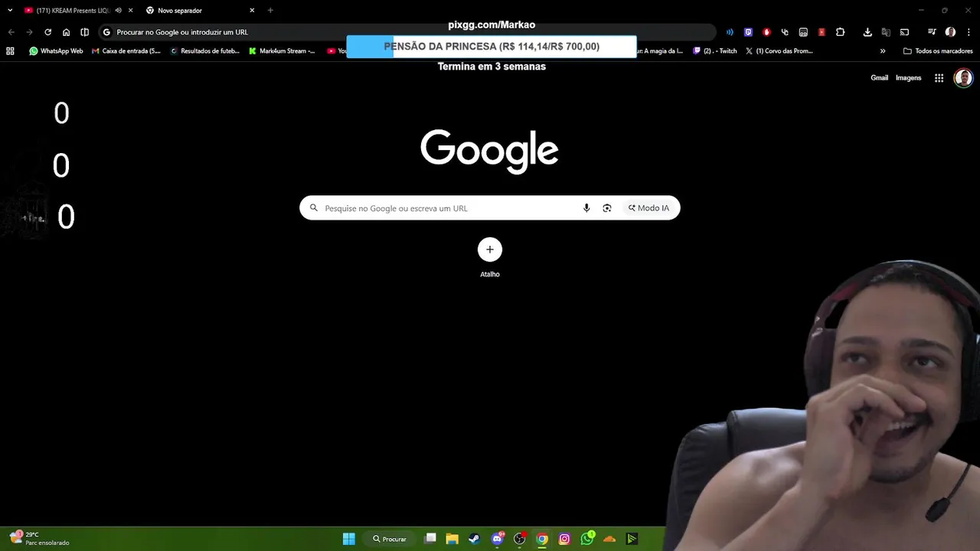Open the apps grid in bookmarks bar
980x551 pixels.
[x=10, y=51]
